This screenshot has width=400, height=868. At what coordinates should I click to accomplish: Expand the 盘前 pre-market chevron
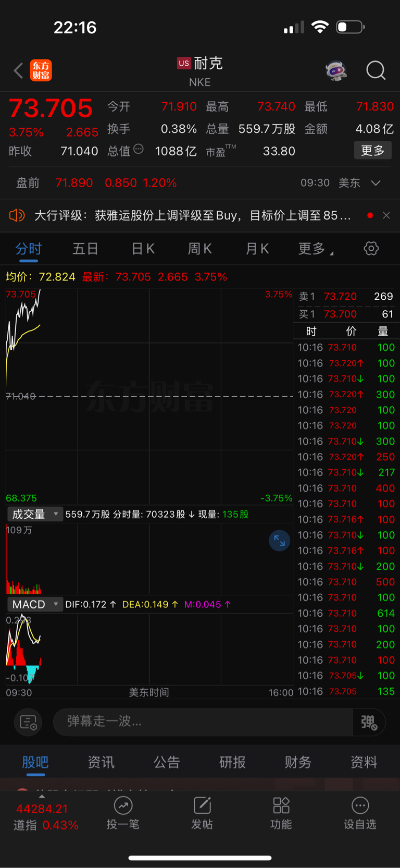point(376,183)
